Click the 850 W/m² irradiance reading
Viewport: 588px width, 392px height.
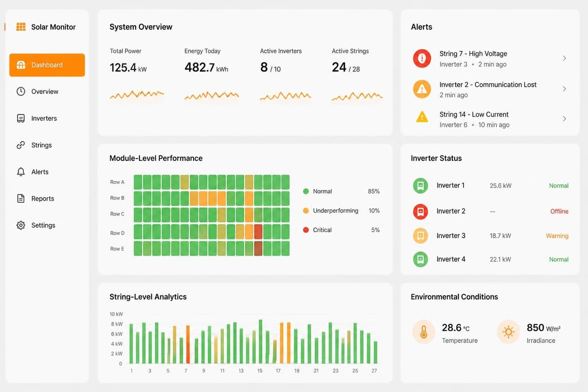coord(543,328)
